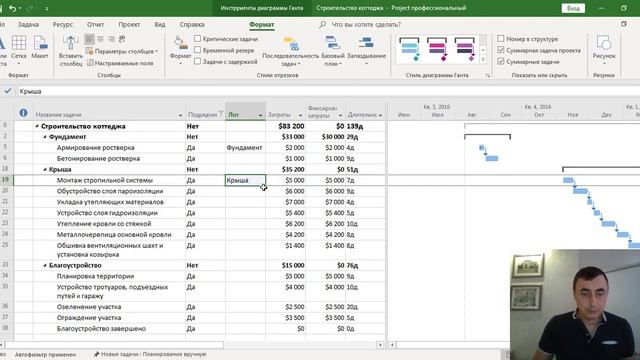Screen dimensions: 640x360
Task: Open the Проект ribbon tab
Action: click(129, 24)
